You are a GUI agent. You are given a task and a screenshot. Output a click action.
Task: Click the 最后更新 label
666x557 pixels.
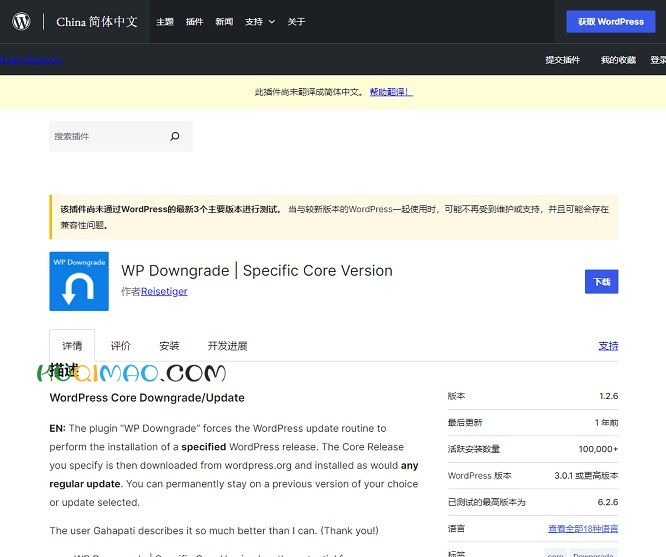click(465, 422)
